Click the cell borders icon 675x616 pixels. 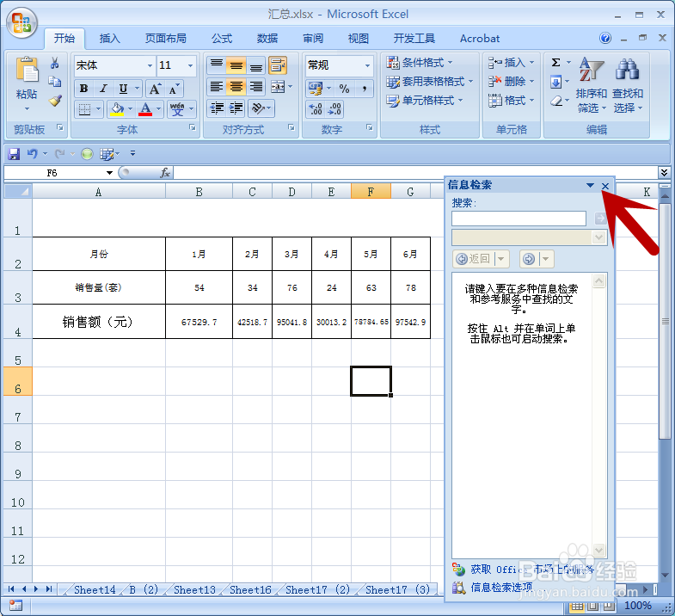coord(84,109)
